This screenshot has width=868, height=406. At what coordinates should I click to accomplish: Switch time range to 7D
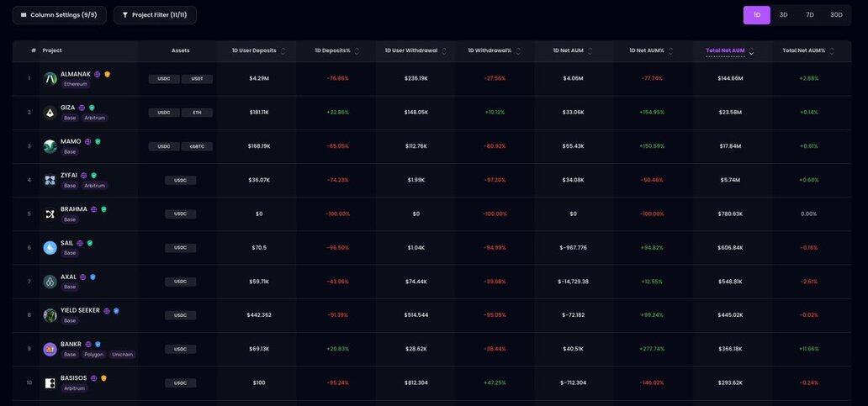[x=810, y=15]
